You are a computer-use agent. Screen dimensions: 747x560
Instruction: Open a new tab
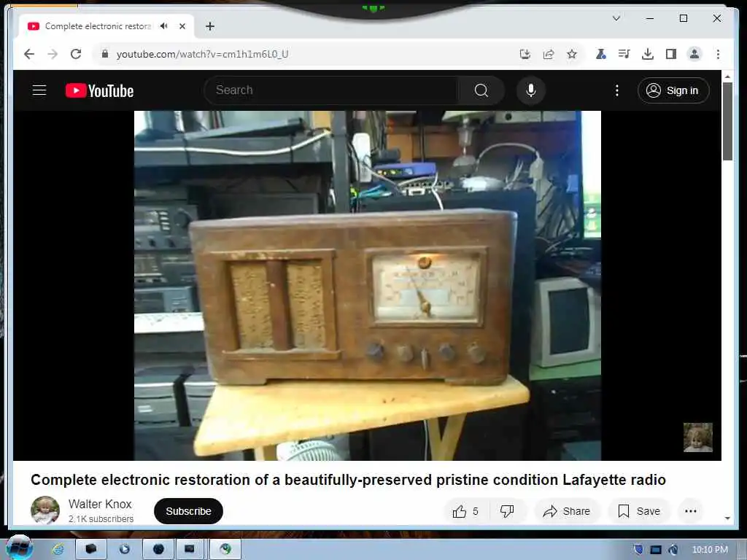210,26
